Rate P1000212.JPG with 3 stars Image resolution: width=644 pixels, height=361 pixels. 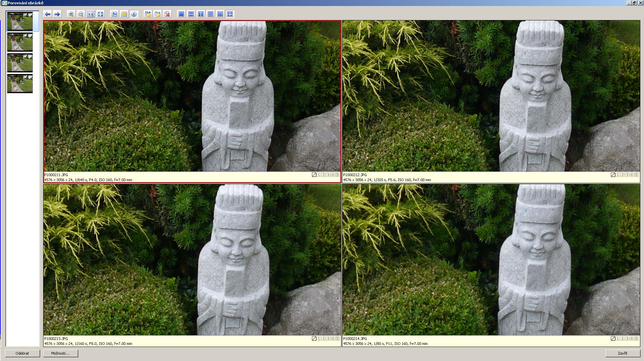(627, 175)
